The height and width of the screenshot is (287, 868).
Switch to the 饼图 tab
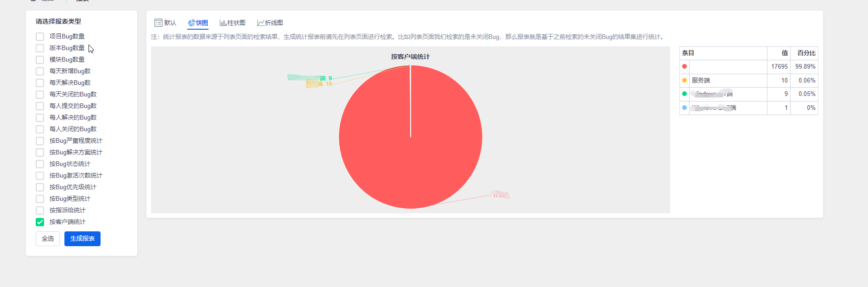[198, 23]
